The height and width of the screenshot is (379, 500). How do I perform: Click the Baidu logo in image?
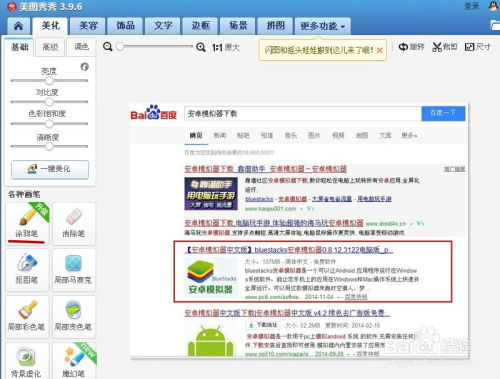(153, 113)
